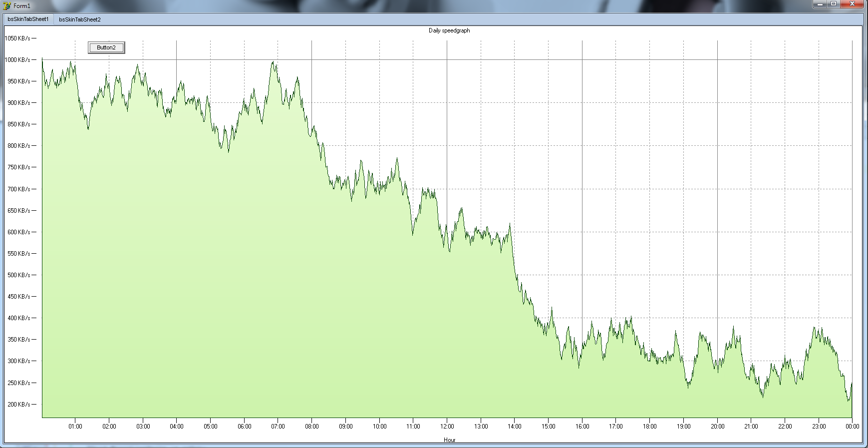Click the '550 KB/s' axis label
868x448 pixels.
19,254
